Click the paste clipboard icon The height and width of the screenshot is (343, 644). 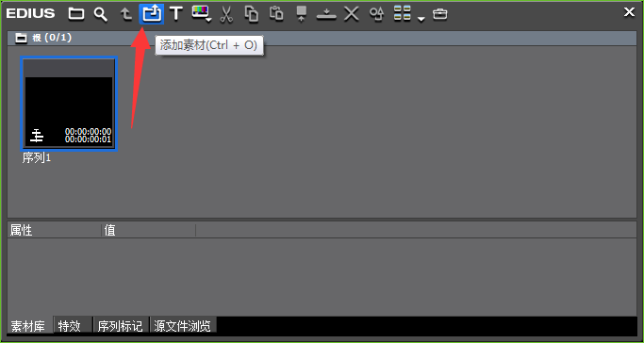click(276, 13)
